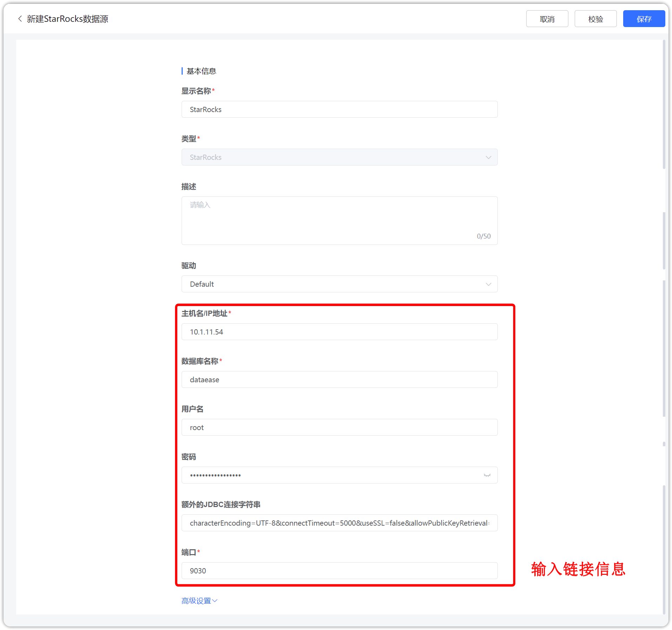The image size is (672, 630).
Task: Click the 校验 button
Action: pyautogui.click(x=595, y=19)
